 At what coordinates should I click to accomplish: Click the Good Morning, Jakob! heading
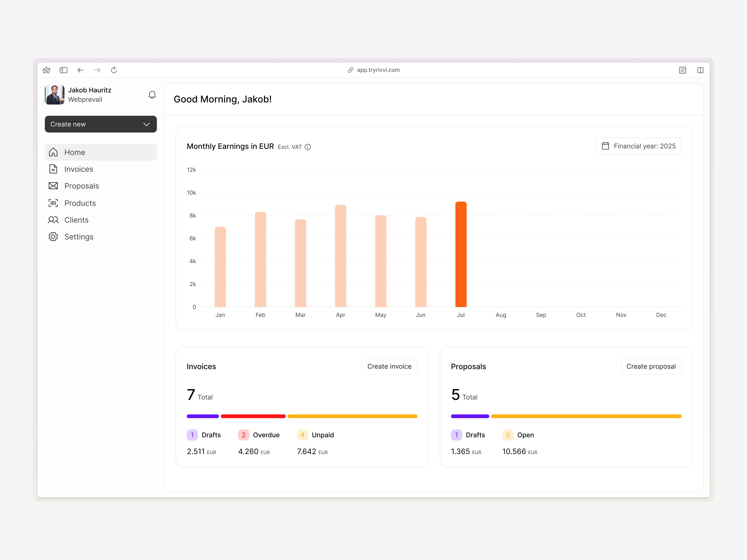[x=223, y=99]
